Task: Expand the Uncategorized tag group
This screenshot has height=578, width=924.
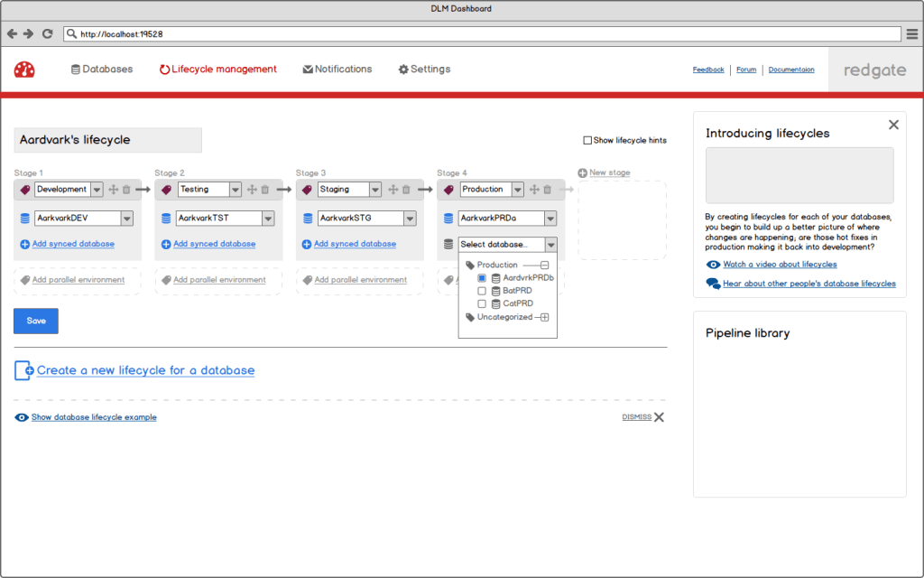Action: 545,317
